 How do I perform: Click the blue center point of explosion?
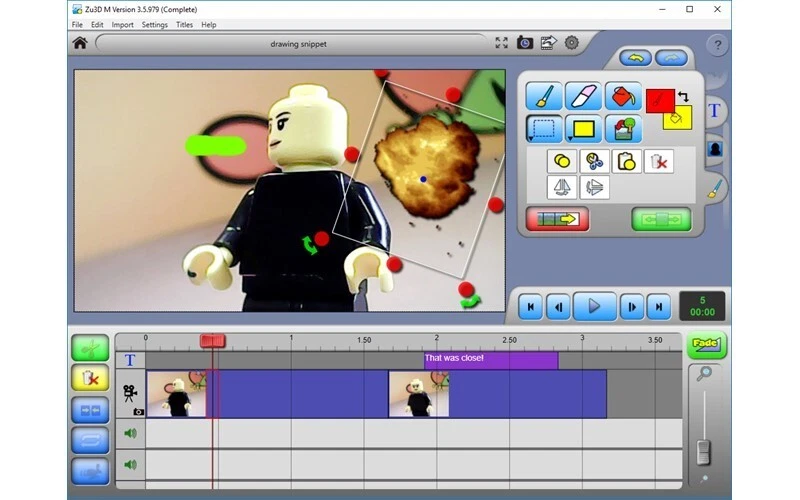tap(423, 179)
